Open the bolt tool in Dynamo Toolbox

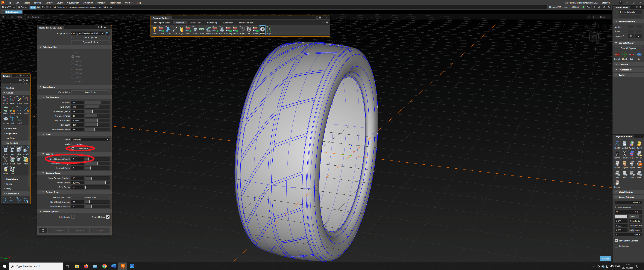[154, 29]
